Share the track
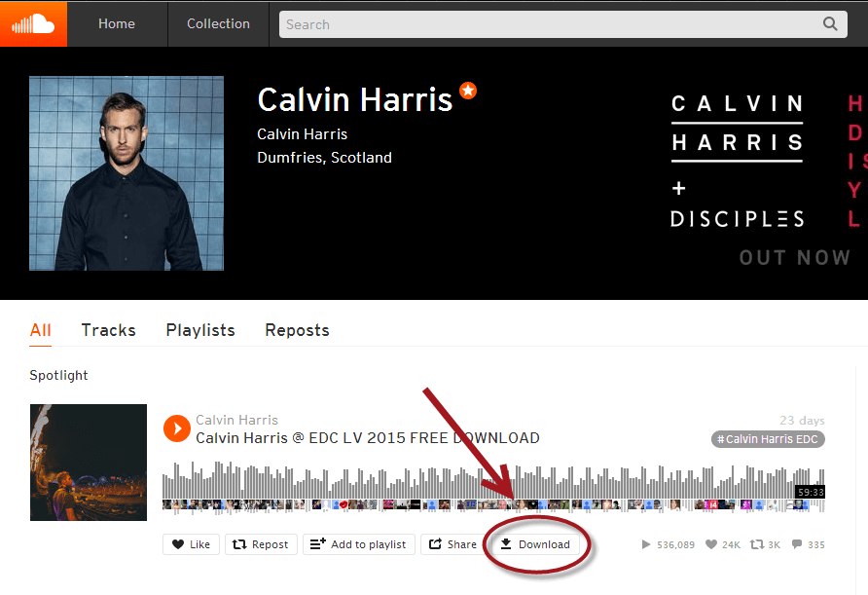The width and height of the screenshot is (868, 595). pyautogui.click(x=452, y=544)
